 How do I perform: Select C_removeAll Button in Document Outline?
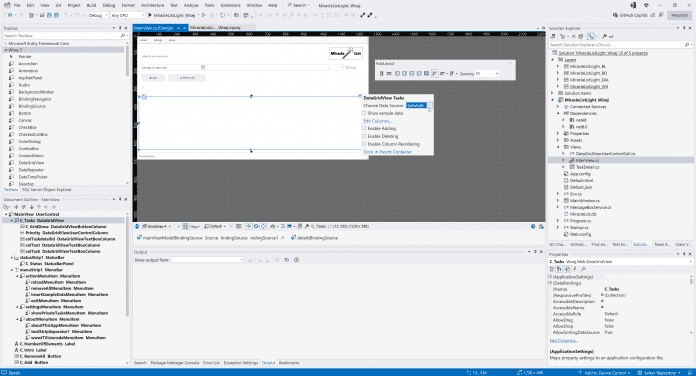(40, 356)
